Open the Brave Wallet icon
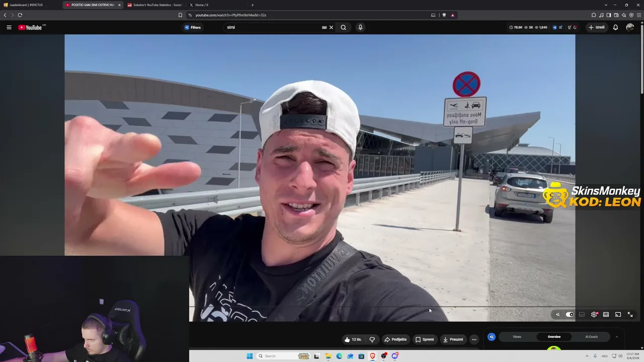Viewport: 644px width, 362px height. pyautogui.click(x=616, y=15)
